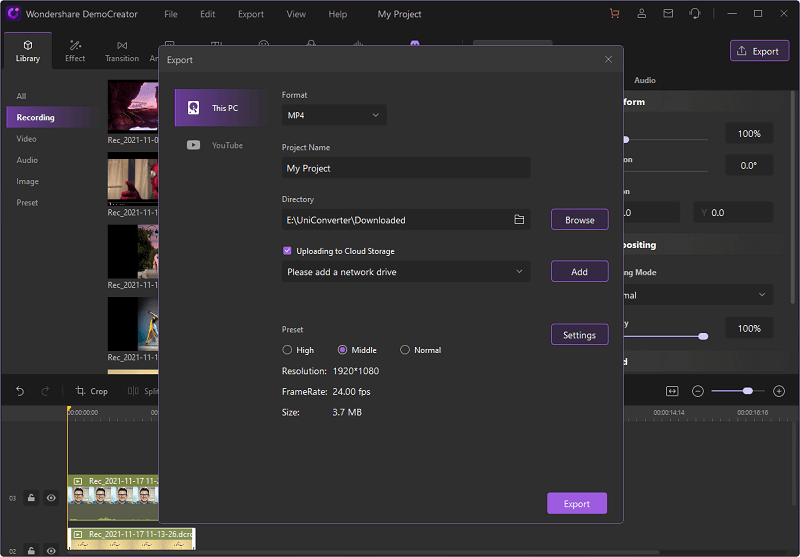800x557 pixels.
Task: Click the second recording thumbnail with red figure
Action: point(133,179)
